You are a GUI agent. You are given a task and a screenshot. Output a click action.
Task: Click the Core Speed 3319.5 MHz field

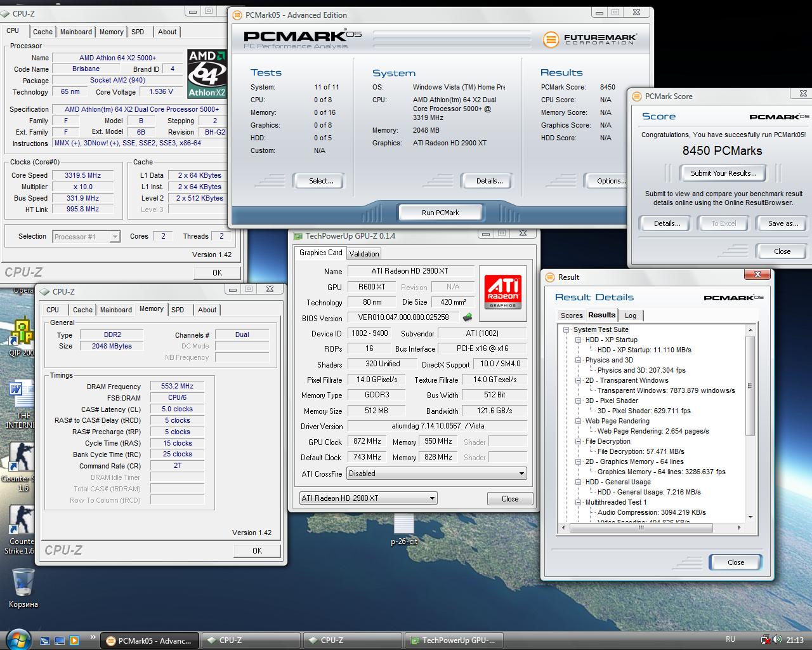(82, 175)
